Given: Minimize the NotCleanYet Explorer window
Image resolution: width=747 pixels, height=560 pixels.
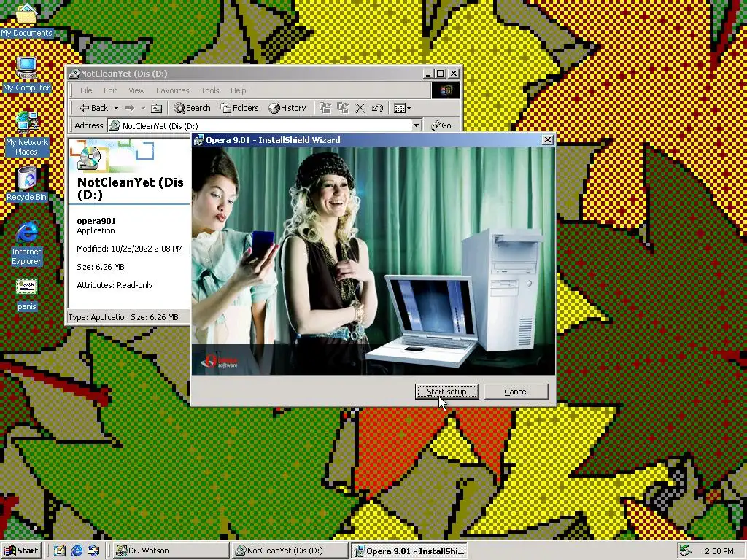Looking at the screenshot, I should pyautogui.click(x=428, y=74).
